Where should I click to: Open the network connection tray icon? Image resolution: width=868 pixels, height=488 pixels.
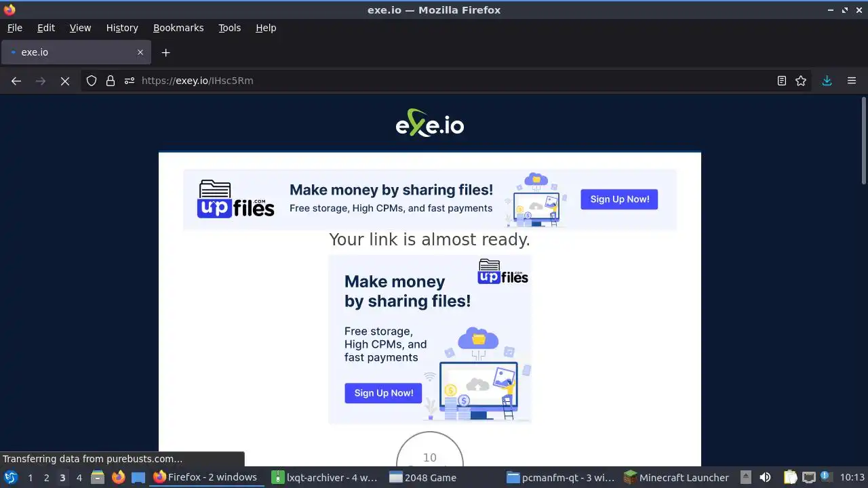[808, 477]
